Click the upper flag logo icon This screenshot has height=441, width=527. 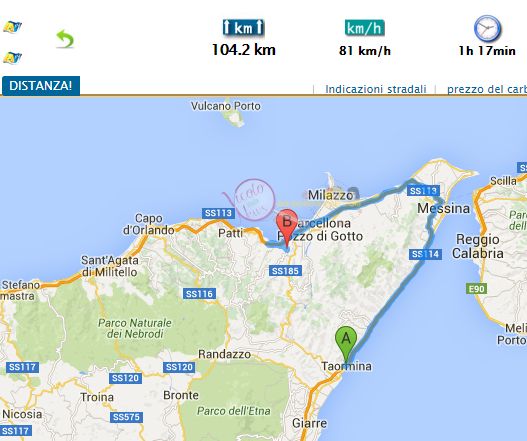(x=12, y=27)
